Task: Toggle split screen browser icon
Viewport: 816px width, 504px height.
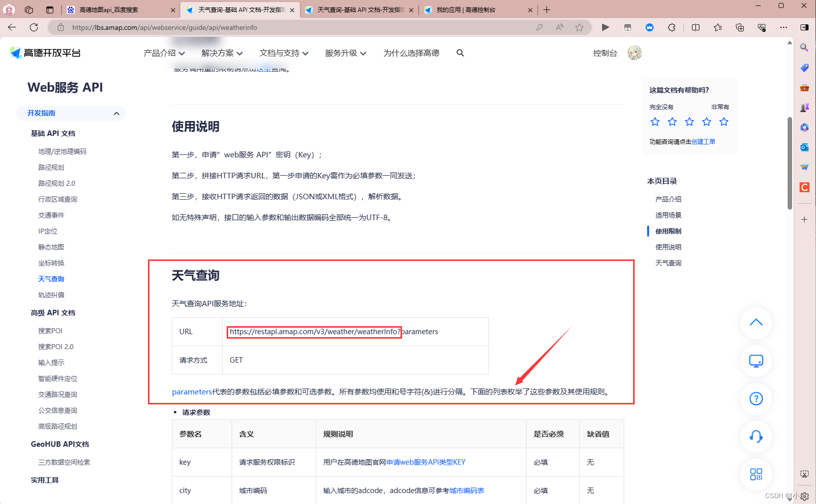Action: tap(696, 27)
